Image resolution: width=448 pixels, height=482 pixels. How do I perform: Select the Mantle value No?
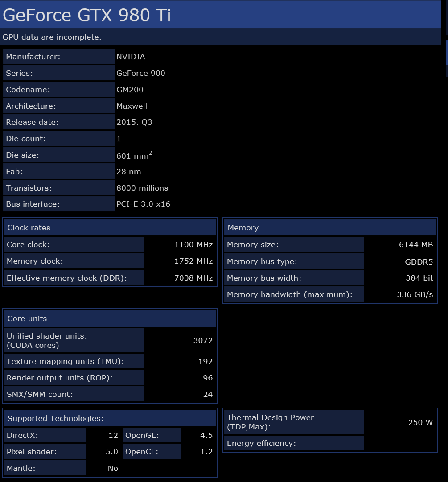(x=113, y=468)
